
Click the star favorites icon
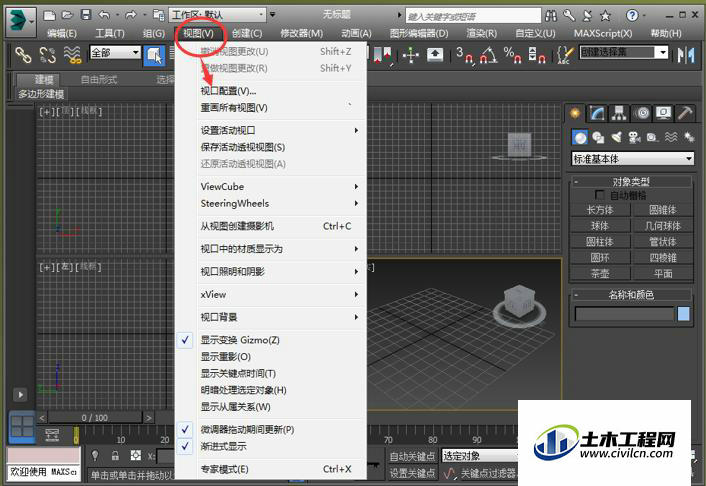606,16
